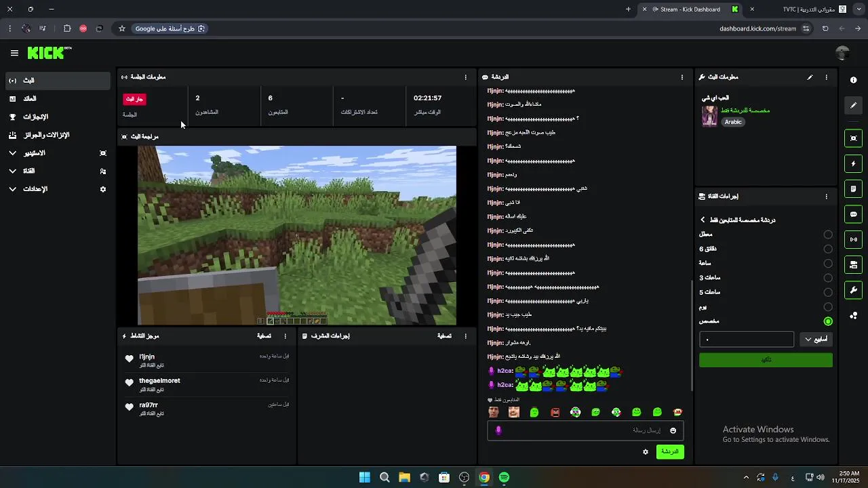
Task: Select the 6 دقائق radio option
Action: point(828,249)
